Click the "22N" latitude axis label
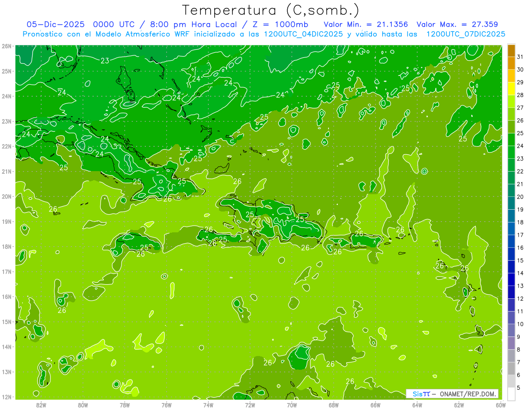This screenshot has width=532, height=411. (6, 146)
